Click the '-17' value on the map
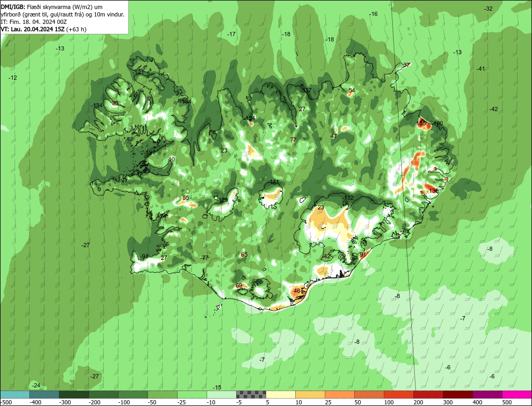The image size is (532, 406). [x=231, y=34]
